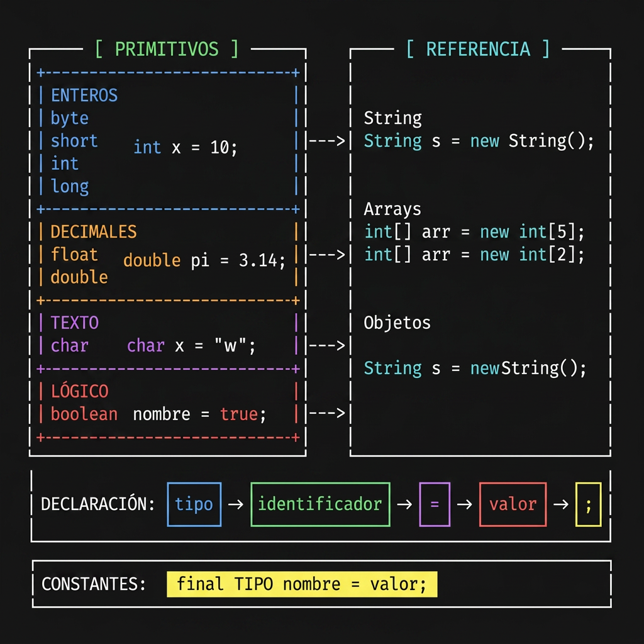Click the arrow next to the LÓGICO row
Viewport: 644px width, 644px height.
(x=328, y=413)
